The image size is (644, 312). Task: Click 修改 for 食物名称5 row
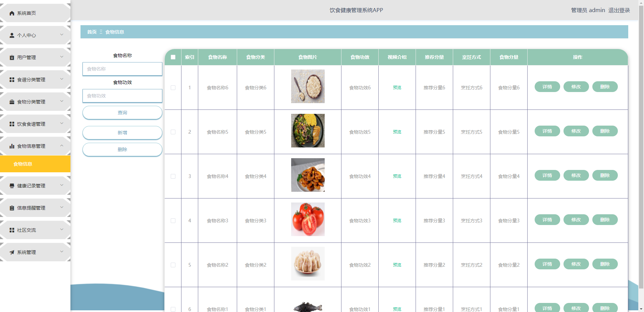point(576,131)
